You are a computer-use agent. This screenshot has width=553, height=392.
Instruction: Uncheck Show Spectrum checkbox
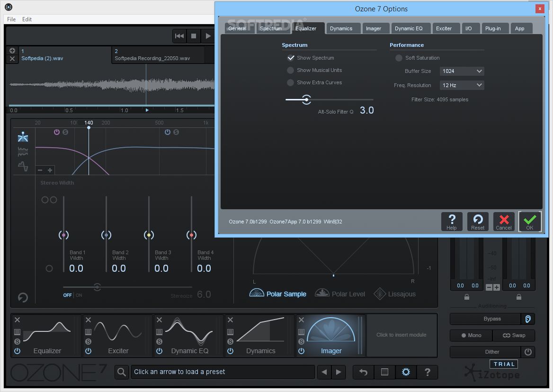(x=291, y=58)
